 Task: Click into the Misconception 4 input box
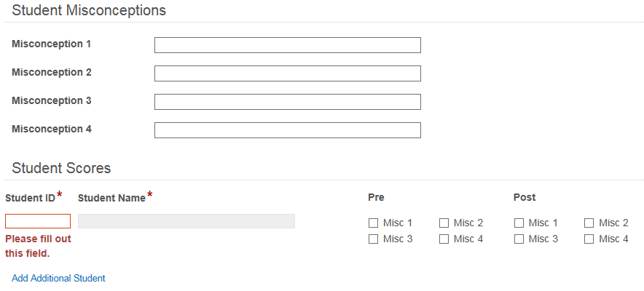pyautogui.click(x=287, y=130)
